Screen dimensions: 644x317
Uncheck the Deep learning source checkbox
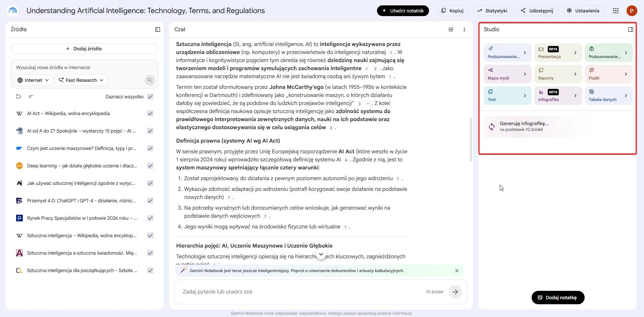coord(150,166)
